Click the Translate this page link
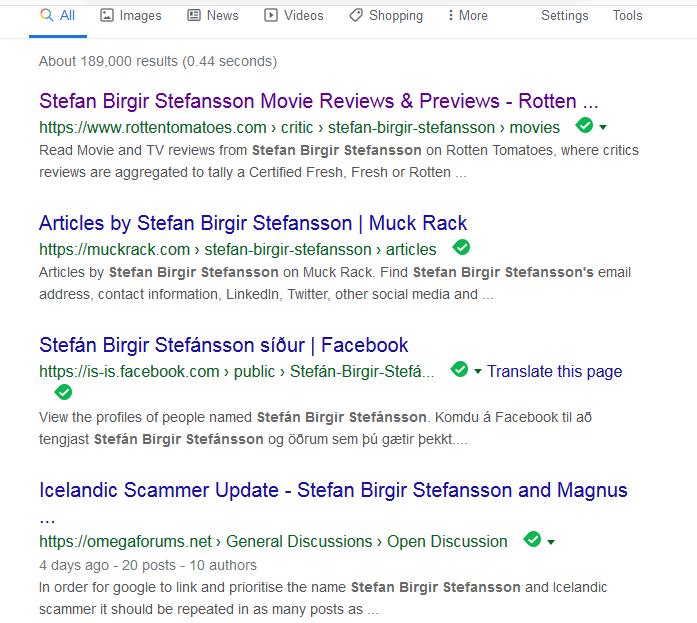697x623 pixels. tap(554, 371)
